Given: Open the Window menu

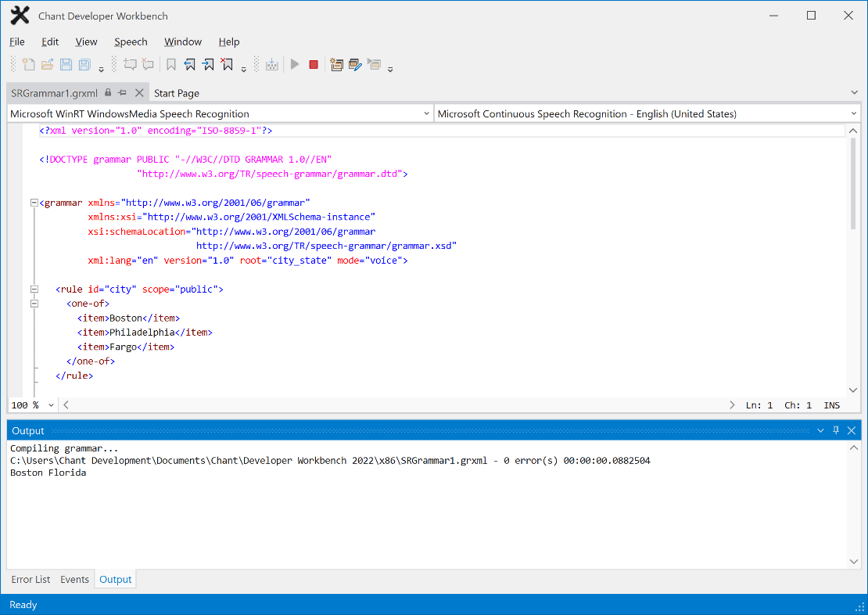Looking at the screenshot, I should pos(183,41).
